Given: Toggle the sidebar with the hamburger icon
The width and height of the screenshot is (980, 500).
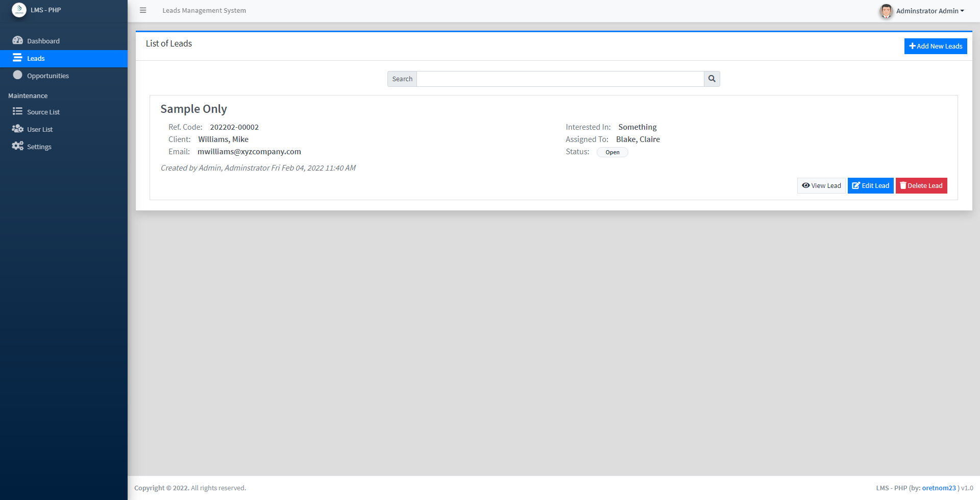Looking at the screenshot, I should click(143, 10).
